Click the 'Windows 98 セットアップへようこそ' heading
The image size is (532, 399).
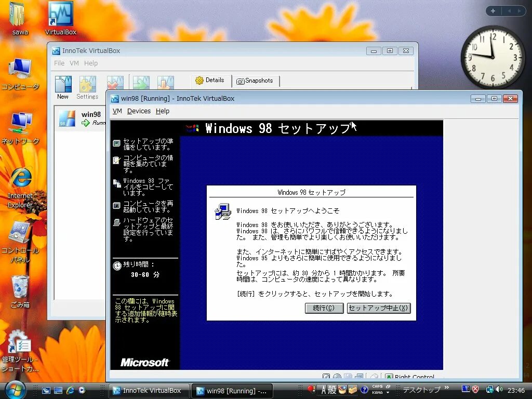pyautogui.click(x=288, y=211)
